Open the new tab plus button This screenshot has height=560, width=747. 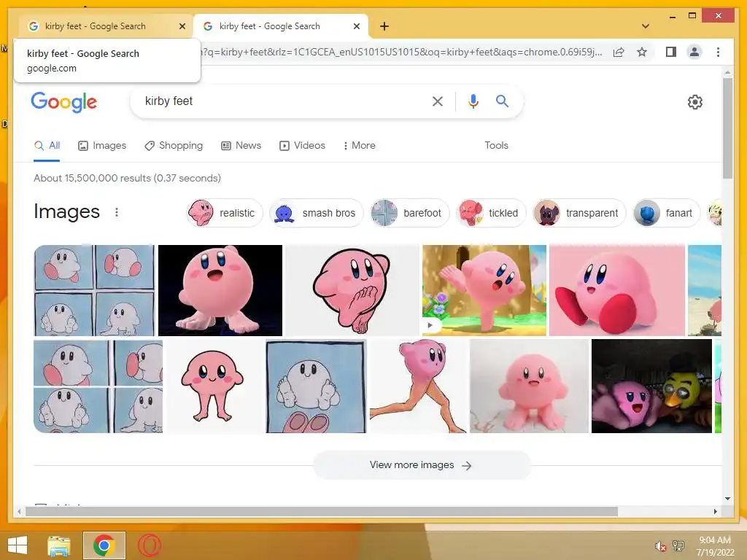[x=384, y=26]
